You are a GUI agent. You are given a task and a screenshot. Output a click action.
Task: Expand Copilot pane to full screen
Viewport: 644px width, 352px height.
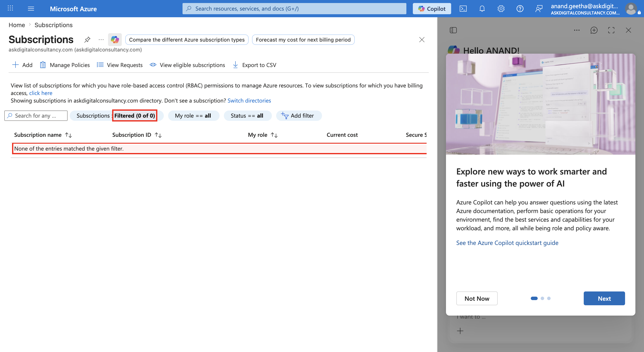coord(611,30)
